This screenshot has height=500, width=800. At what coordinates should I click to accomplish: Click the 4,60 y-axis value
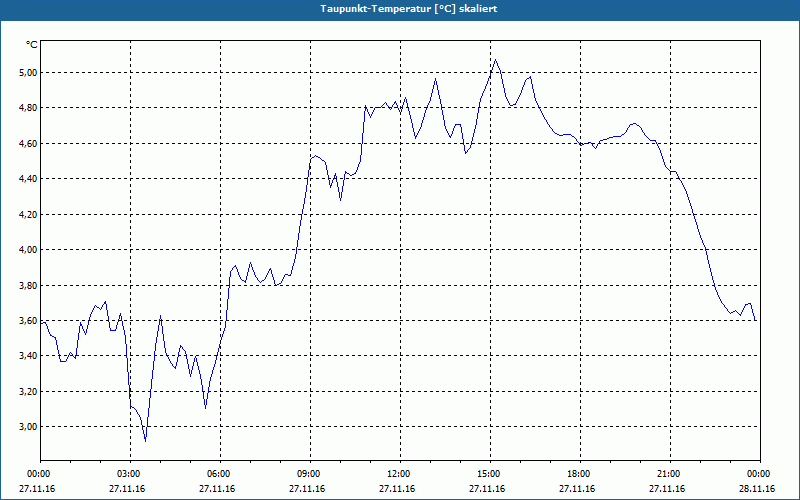[29, 143]
